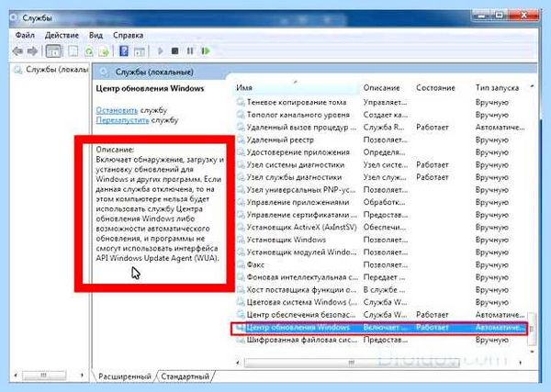
Task: Sort by the Имя column header
Action: 297,88
